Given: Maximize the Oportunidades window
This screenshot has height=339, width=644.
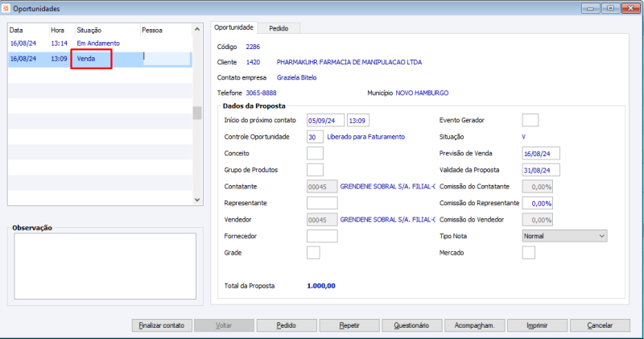Looking at the screenshot, I should pos(610,8).
